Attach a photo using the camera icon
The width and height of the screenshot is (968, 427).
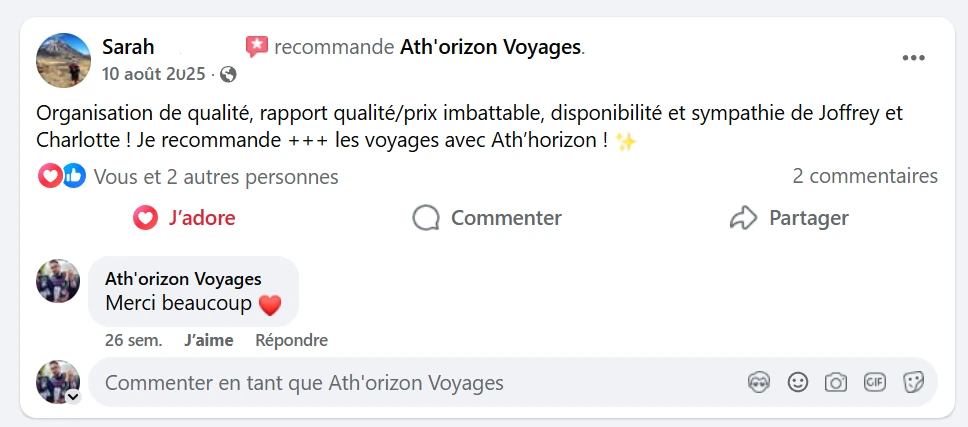pyautogui.click(x=835, y=383)
